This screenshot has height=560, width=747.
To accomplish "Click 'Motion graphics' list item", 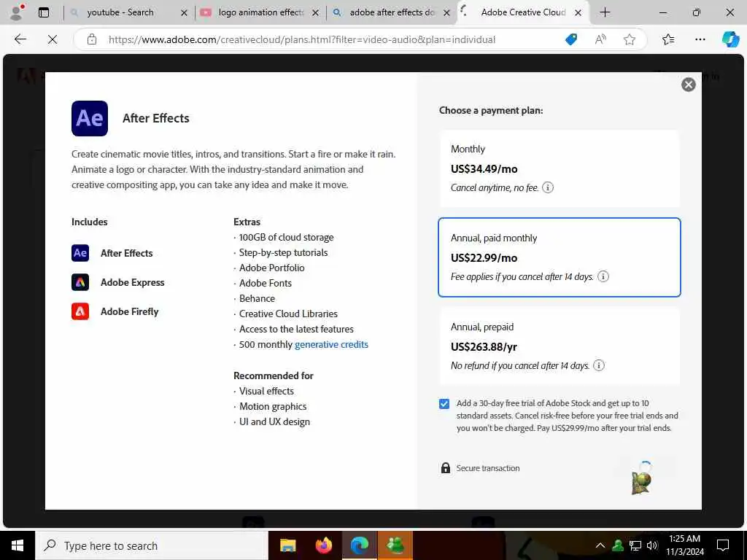I will (x=273, y=406).
